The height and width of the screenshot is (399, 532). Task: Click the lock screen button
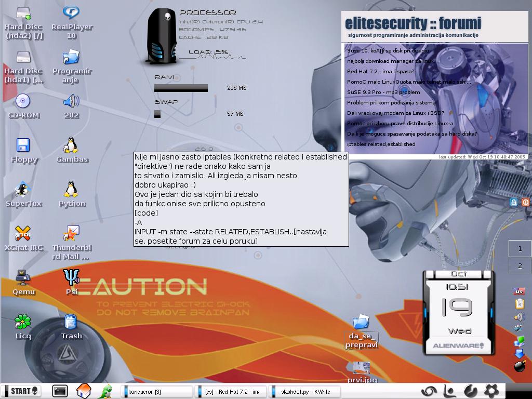pyautogui.click(x=514, y=202)
